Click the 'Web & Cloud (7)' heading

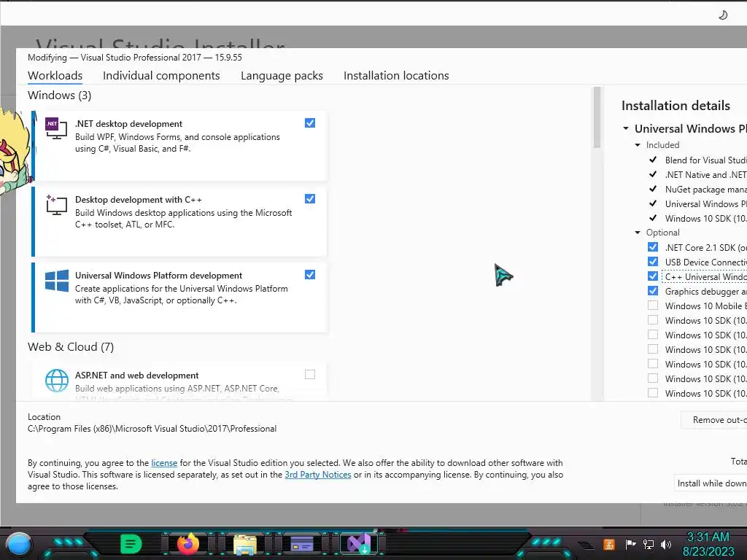[x=71, y=346]
